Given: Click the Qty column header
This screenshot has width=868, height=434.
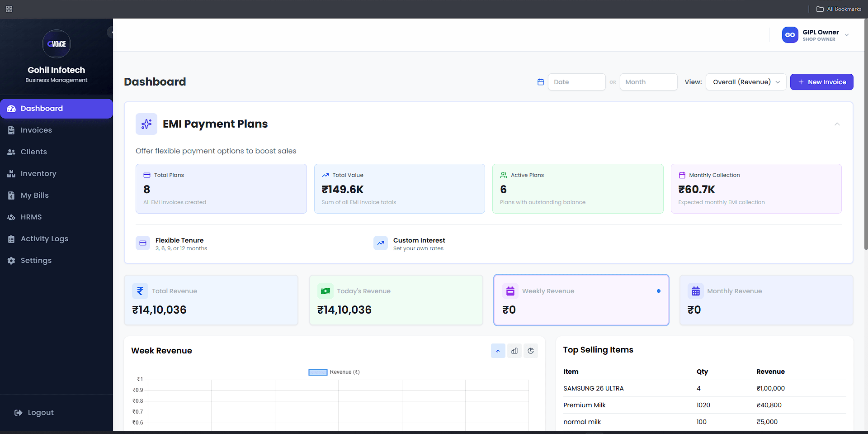Looking at the screenshot, I should click(x=702, y=372).
